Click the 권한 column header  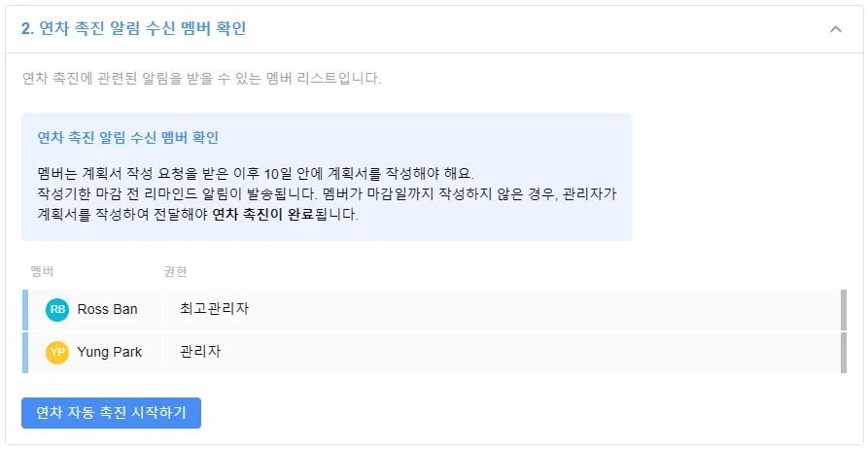point(176,270)
